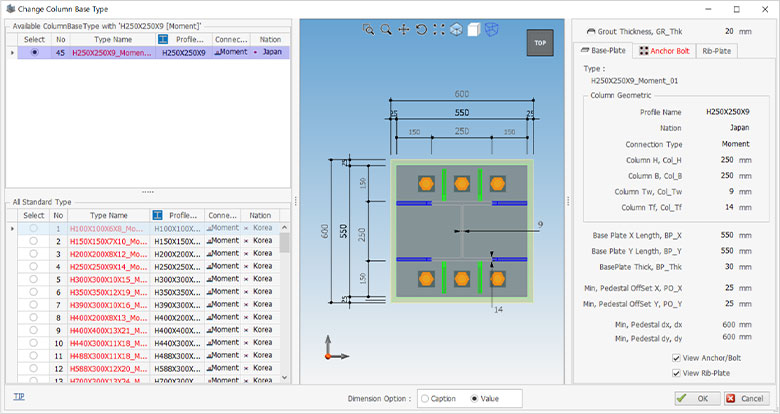Click Cancel button
The height and width of the screenshot is (414, 780).
coord(746,398)
